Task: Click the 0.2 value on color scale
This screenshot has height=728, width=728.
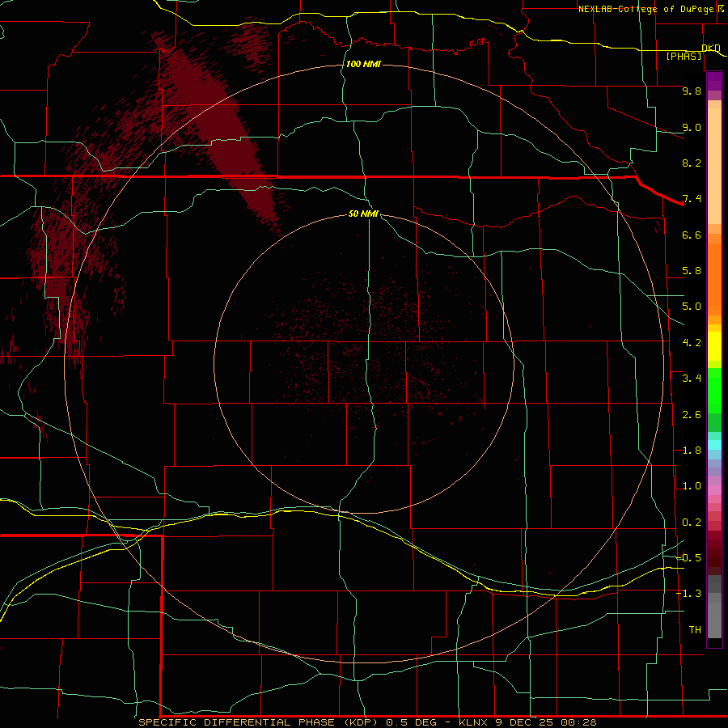Action: 692,523
